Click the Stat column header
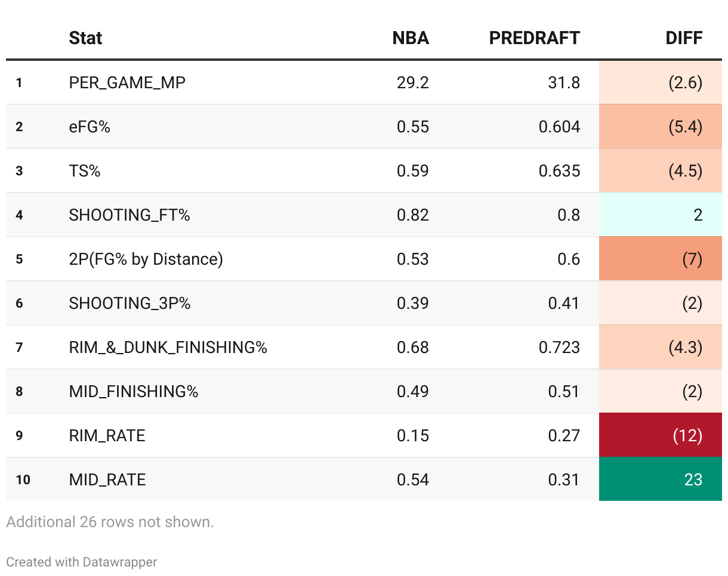 pyautogui.click(x=85, y=38)
